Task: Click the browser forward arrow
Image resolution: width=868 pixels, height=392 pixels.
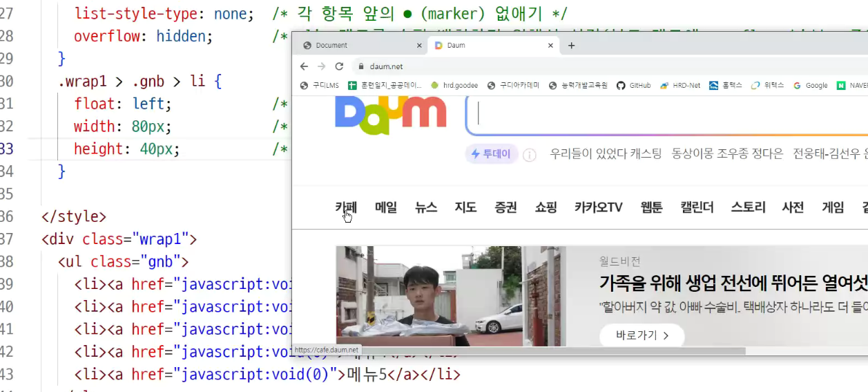Action: tap(321, 66)
